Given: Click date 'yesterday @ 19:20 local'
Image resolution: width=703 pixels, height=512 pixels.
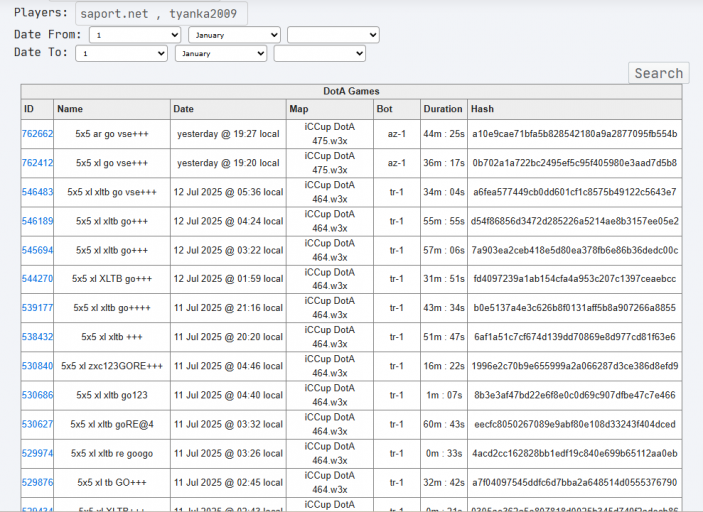Looking at the screenshot, I should tap(228, 163).
